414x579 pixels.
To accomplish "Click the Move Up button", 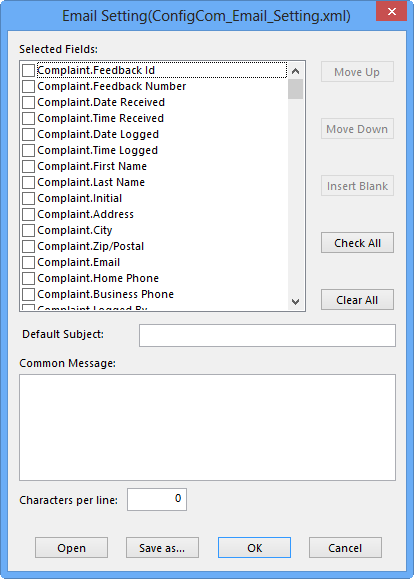I will (x=357, y=72).
